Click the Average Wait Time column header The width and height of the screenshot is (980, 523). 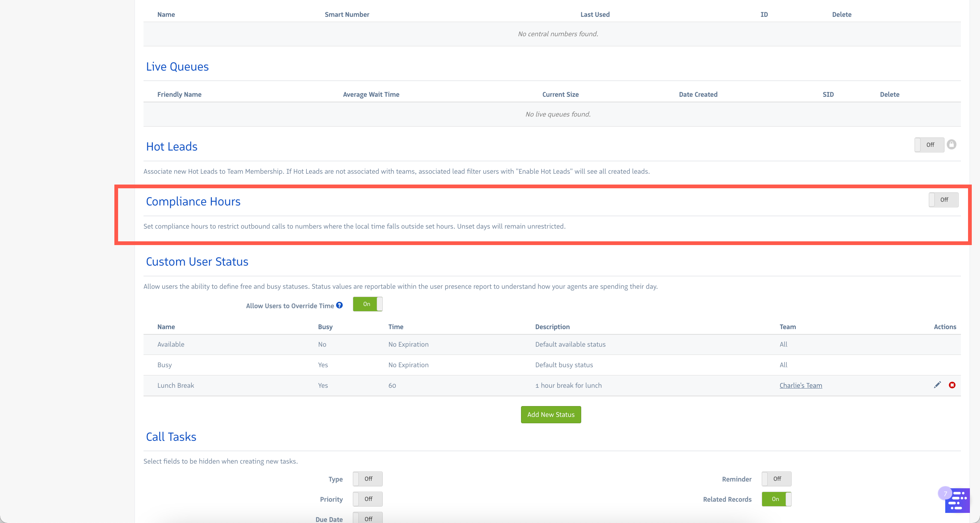(371, 95)
